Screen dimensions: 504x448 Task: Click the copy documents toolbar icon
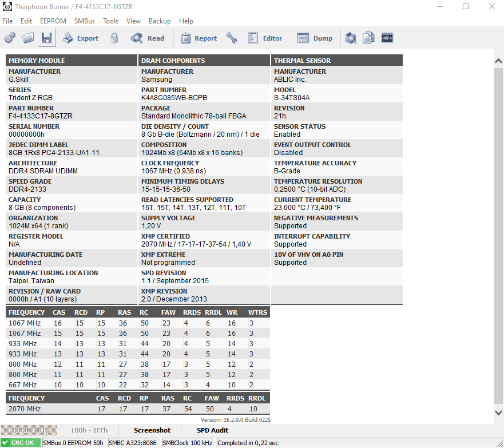pos(368,38)
